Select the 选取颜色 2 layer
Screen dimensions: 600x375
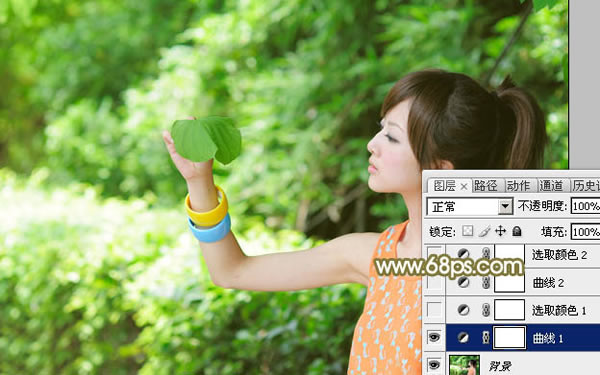click(x=523, y=254)
